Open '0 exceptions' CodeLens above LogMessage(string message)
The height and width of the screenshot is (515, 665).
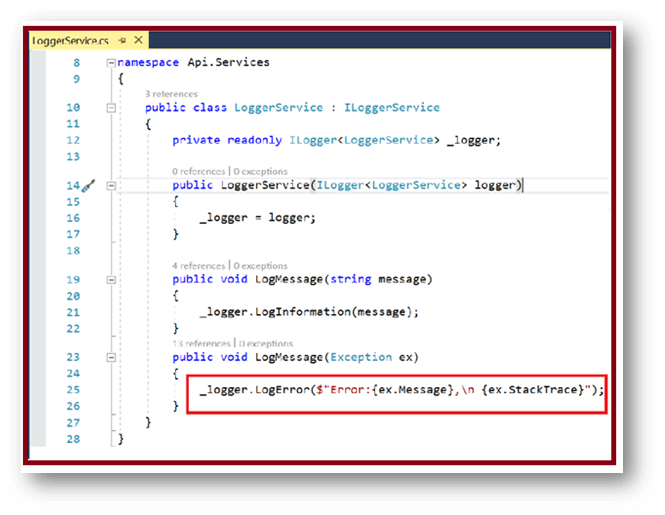[260, 266]
